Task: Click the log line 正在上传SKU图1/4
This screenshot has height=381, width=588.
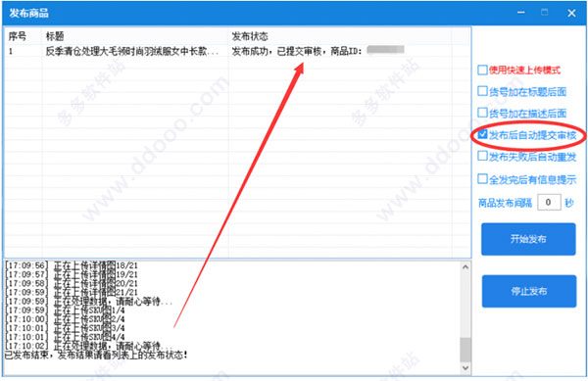Action: pyautogui.click(x=65, y=310)
